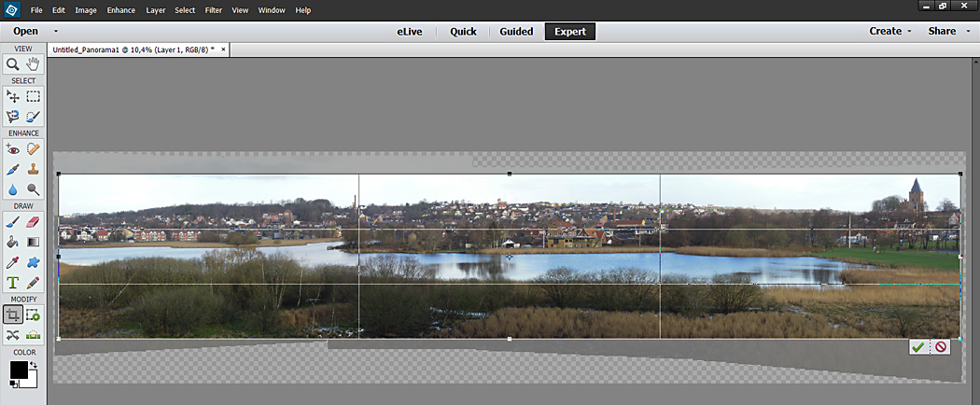Screen dimensions: 980x405
Task: Select the Quick Selection tool
Action: click(33, 117)
